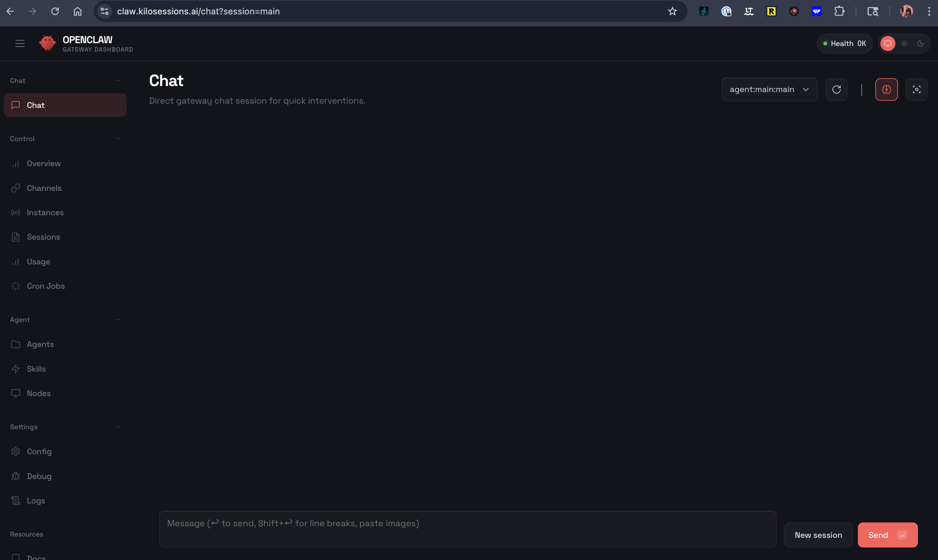The image size is (938, 560).
Task: Open the agent:main:main session dropdown
Action: point(769,89)
